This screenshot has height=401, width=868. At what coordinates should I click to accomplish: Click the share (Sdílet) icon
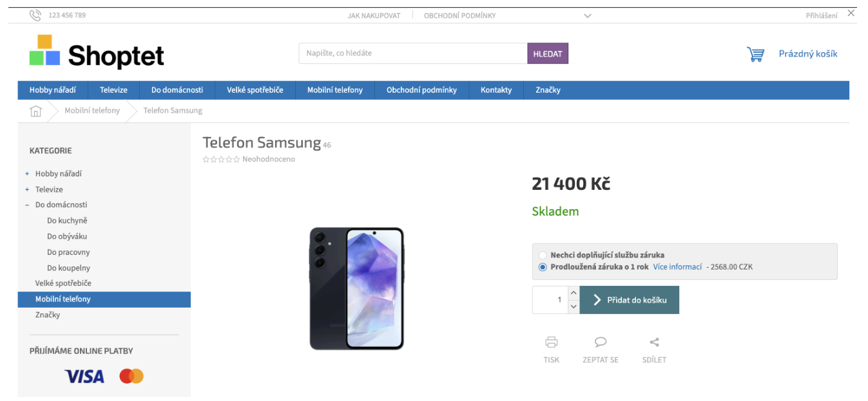click(x=654, y=342)
